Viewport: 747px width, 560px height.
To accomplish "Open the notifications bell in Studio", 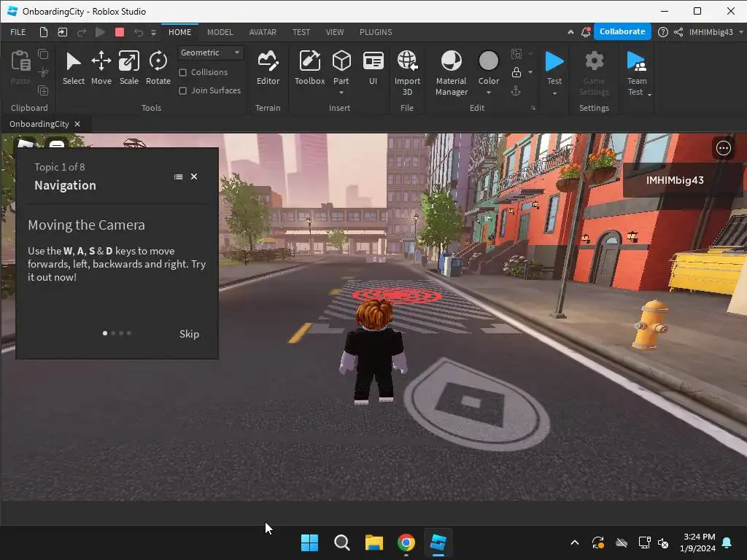I will click(586, 32).
